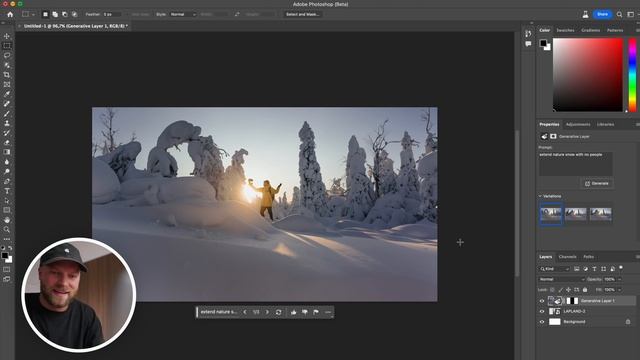640x360 pixels.
Task: Select the Frame tool
Action: [7, 84]
